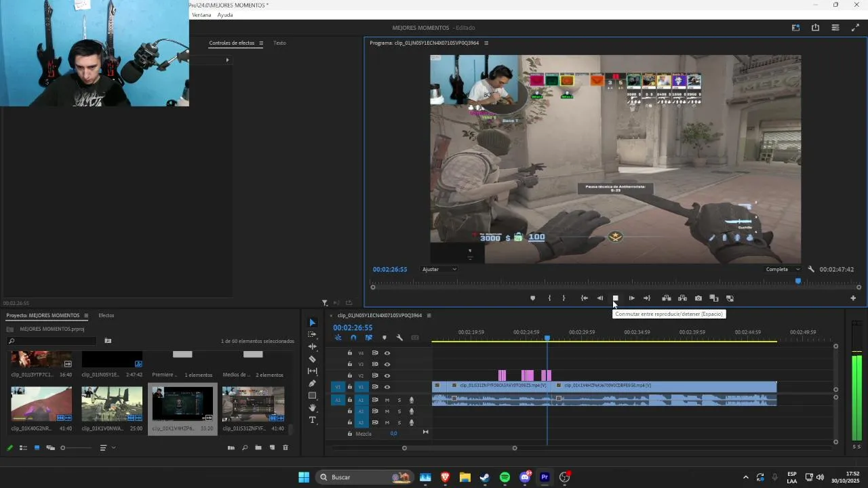Open timeline display settings wrench
Image resolution: width=868 pixels, height=488 pixels.
point(399,338)
